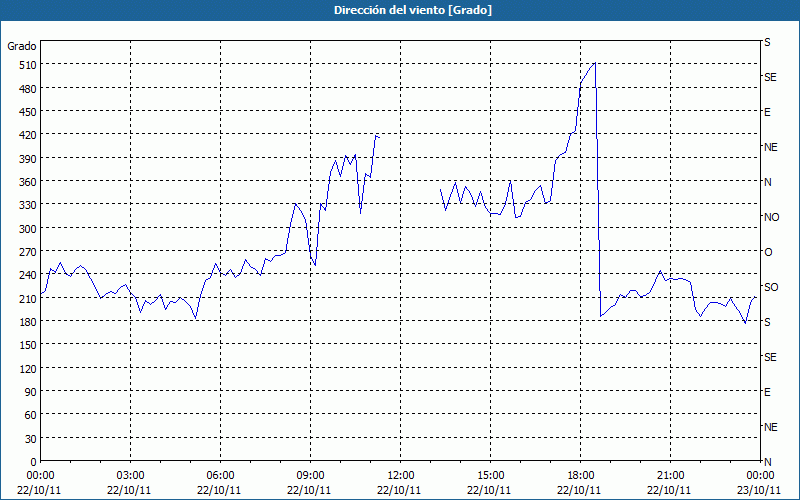Select the 'SE' label beside 120 gridline
The image size is (800, 500).
point(770,357)
